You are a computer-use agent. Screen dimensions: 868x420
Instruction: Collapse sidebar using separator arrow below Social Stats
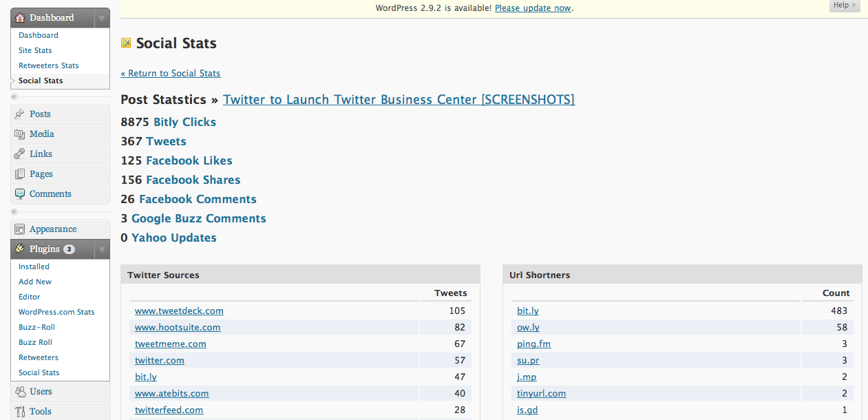tap(14, 97)
